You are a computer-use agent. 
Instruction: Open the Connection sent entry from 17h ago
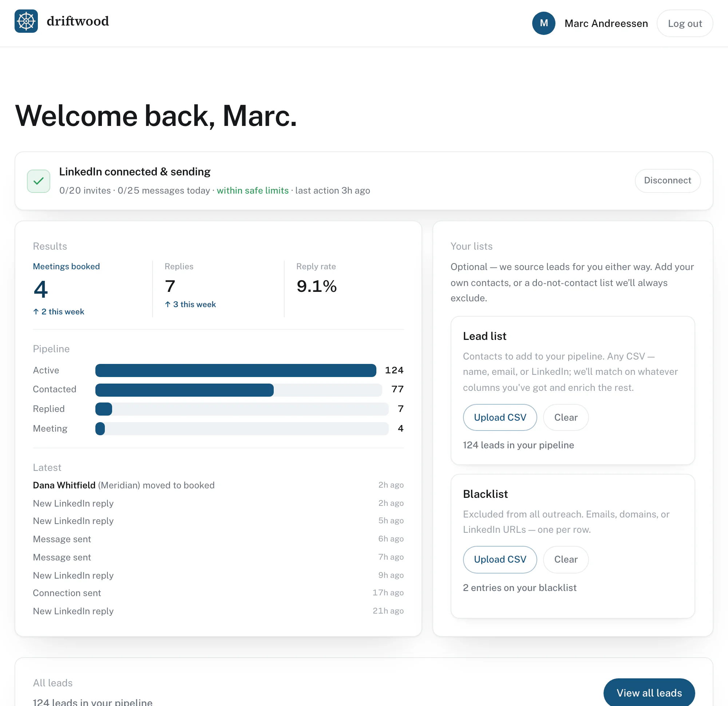[x=218, y=593]
